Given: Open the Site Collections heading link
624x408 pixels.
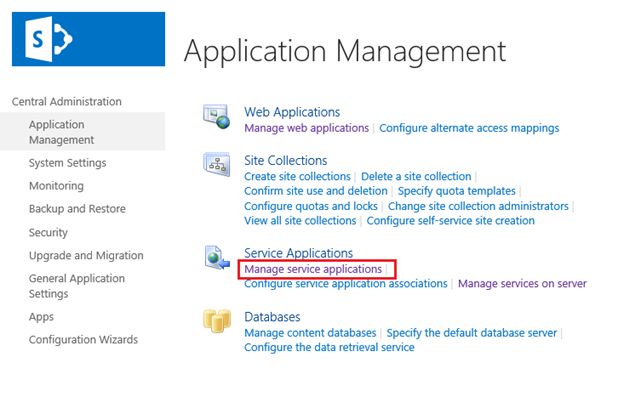Looking at the screenshot, I should point(285,160).
